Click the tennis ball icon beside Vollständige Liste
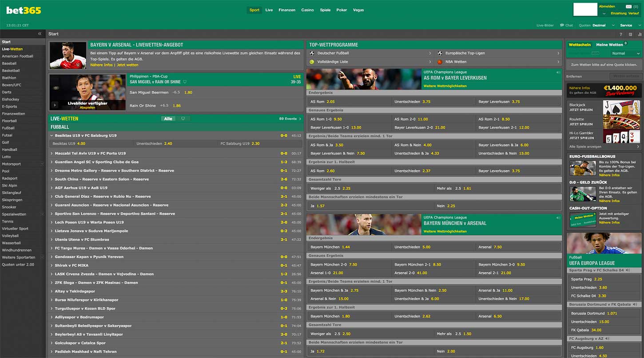Viewport: 644px width, 358px height. tap(312, 62)
